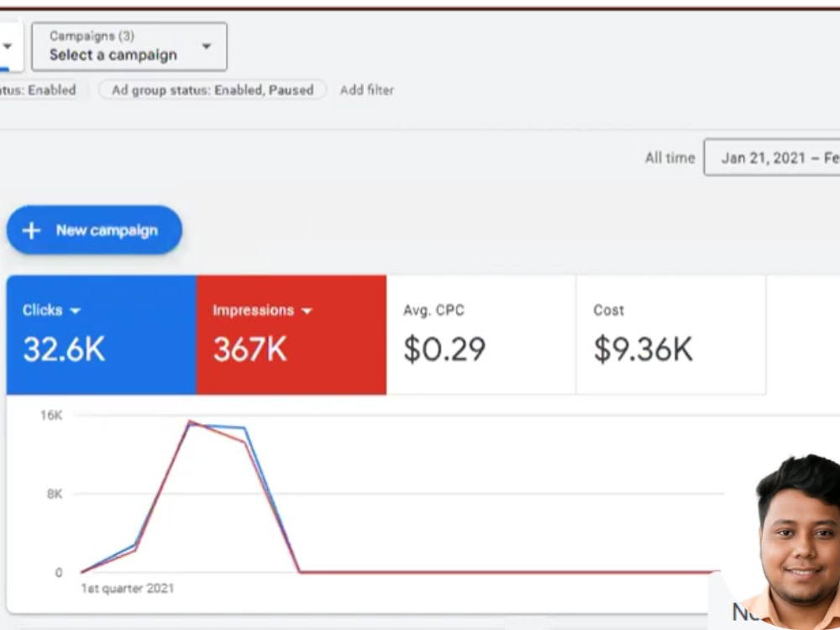Click the Add filter link
The image size is (840, 630).
coord(366,90)
